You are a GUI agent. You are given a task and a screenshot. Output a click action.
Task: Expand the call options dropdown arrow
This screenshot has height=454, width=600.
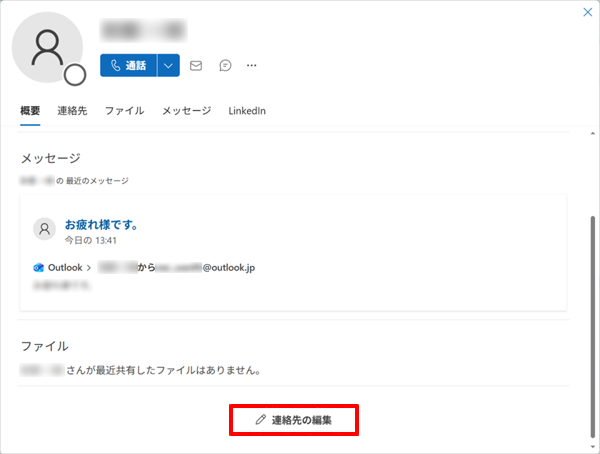168,65
